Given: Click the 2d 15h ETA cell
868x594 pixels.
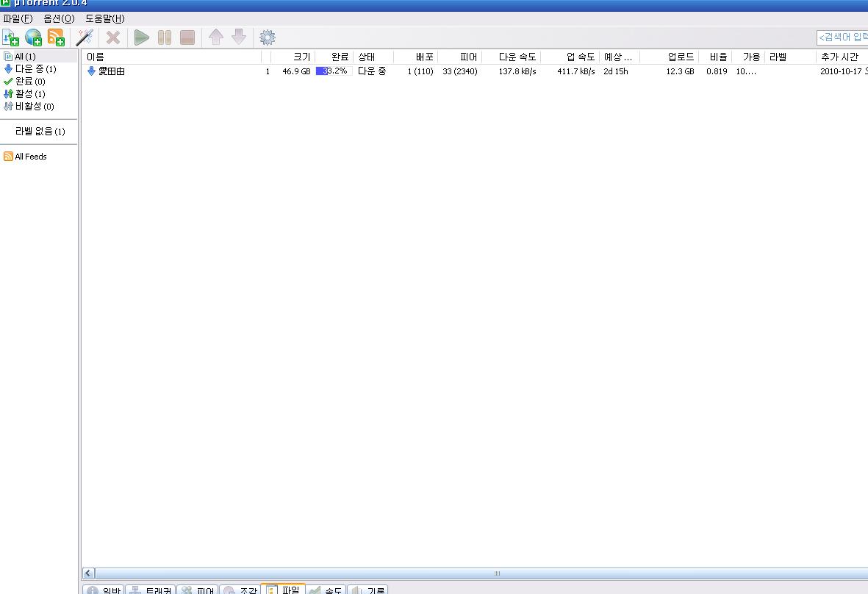Looking at the screenshot, I should [x=616, y=71].
